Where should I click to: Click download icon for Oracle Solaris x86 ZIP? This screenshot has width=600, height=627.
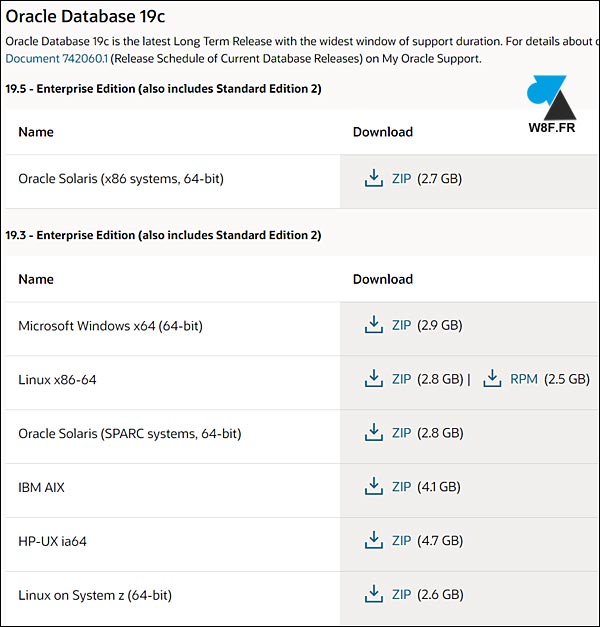tap(374, 178)
